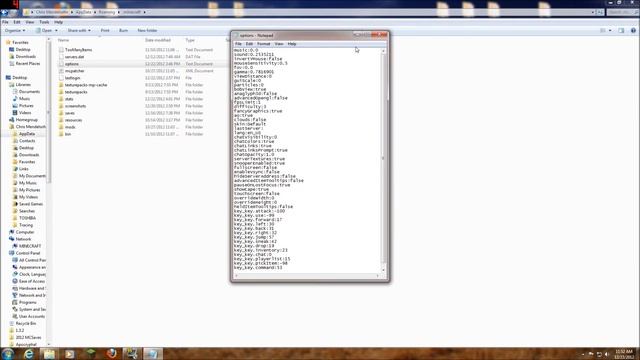Select the screenshots folder icon
Viewport: 640px width, 360px height.
pos(61,106)
